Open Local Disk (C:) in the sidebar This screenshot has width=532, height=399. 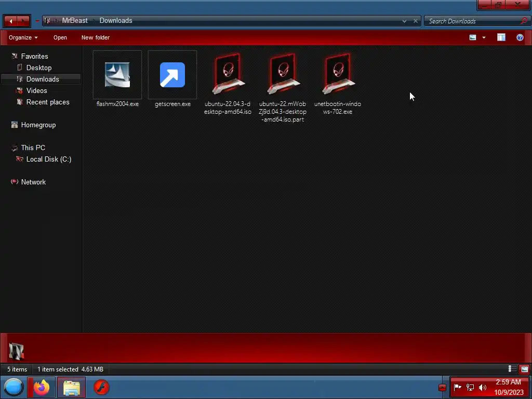click(x=49, y=159)
